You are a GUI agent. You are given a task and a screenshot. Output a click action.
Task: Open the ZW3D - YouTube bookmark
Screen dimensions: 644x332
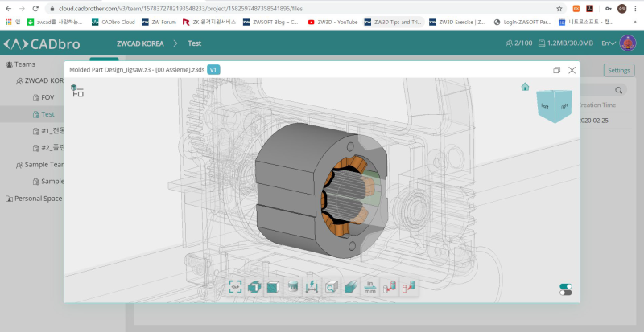click(332, 23)
